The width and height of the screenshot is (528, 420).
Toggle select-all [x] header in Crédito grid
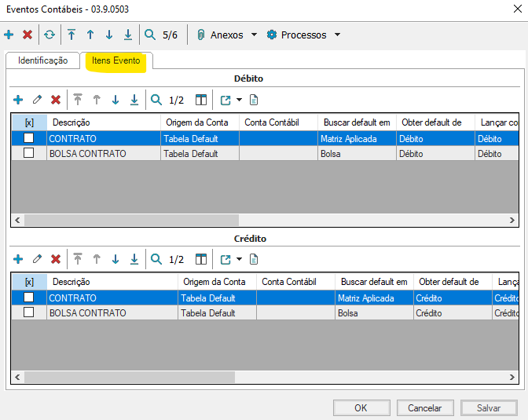[29, 282]
